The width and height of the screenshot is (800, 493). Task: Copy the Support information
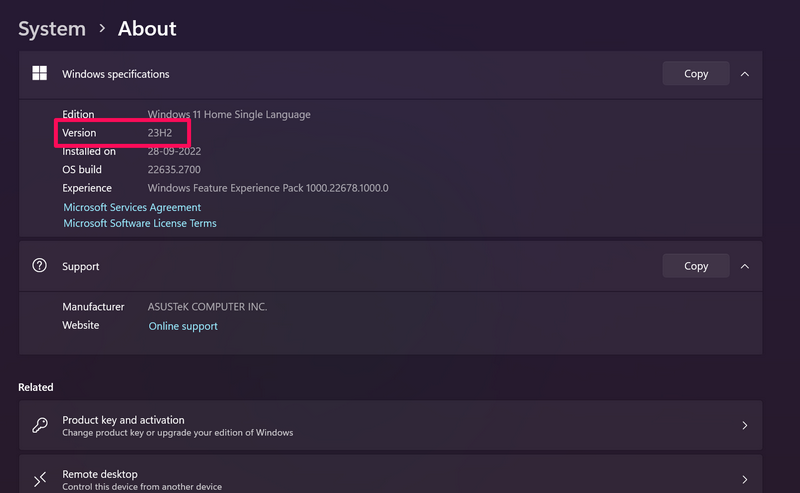click(696, 266)
